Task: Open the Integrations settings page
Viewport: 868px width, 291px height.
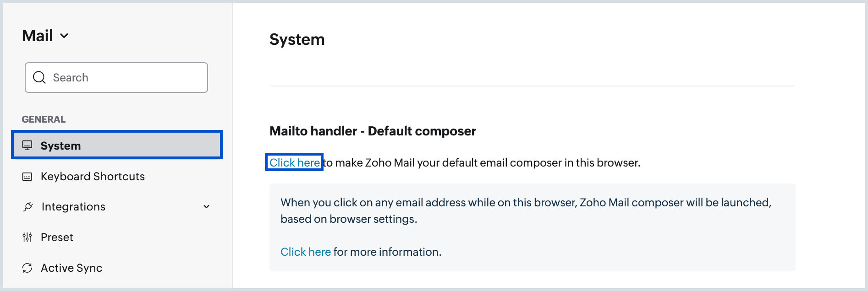Action: (73, 206)
